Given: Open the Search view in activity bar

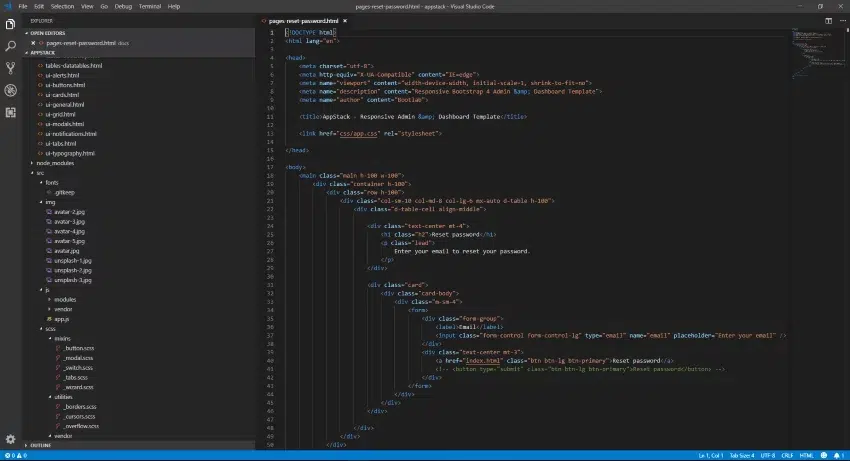Looking at the screenshot, I should [x=10, y=46].
